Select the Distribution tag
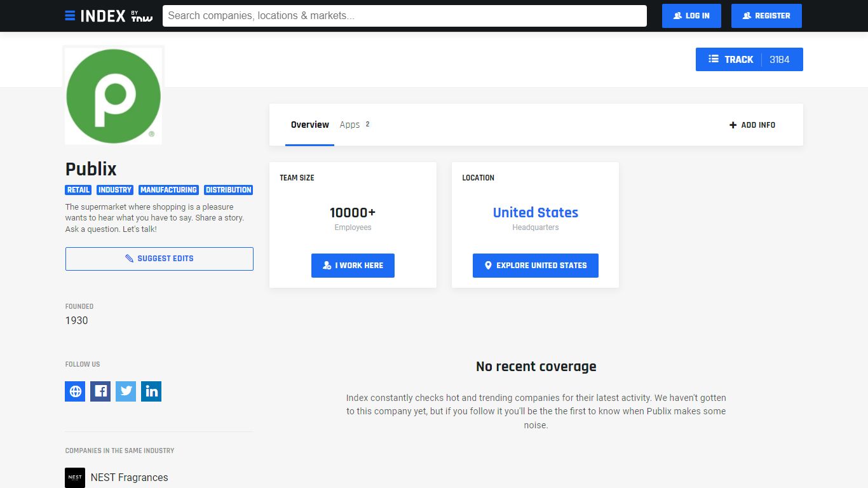Image resolution: width=868 pixels, height=488 pixels. coord(229,190)
